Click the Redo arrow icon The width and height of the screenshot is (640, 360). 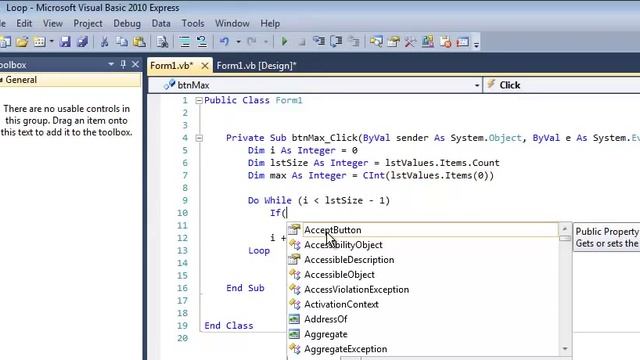252,42
